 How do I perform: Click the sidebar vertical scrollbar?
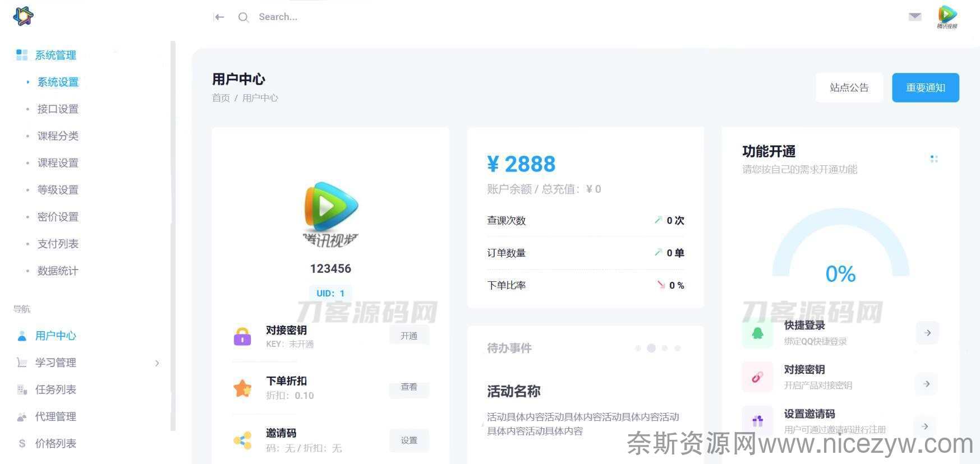click(x=173, y=235)
